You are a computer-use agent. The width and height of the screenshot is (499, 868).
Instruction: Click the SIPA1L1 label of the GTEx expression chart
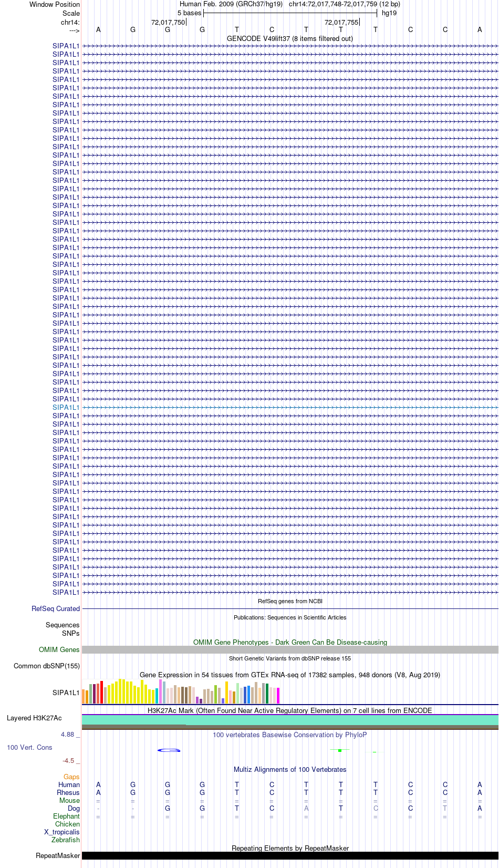[66, 693]
